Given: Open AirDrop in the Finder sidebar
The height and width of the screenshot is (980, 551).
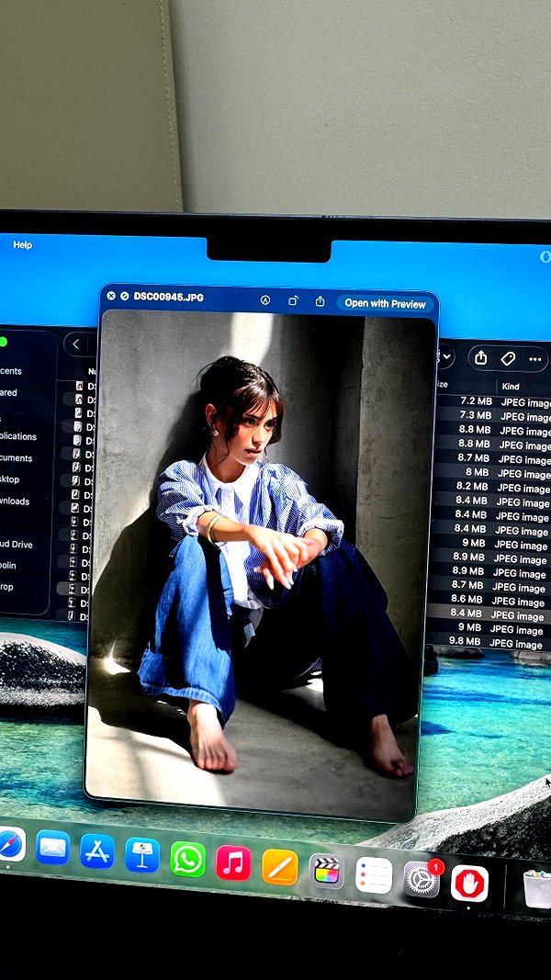Looking at the screenshot, I should pos(6,587).
